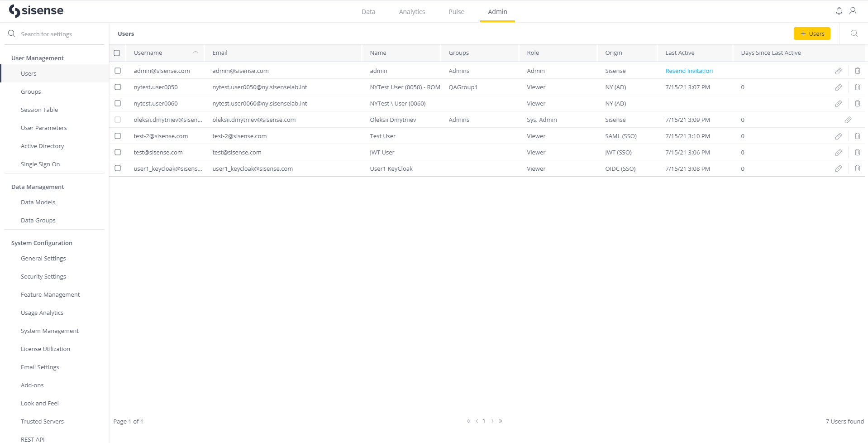868x443 pixels.
Task: Check the admin@sisense.com row checkbox
Action: [x=118, y=71]
